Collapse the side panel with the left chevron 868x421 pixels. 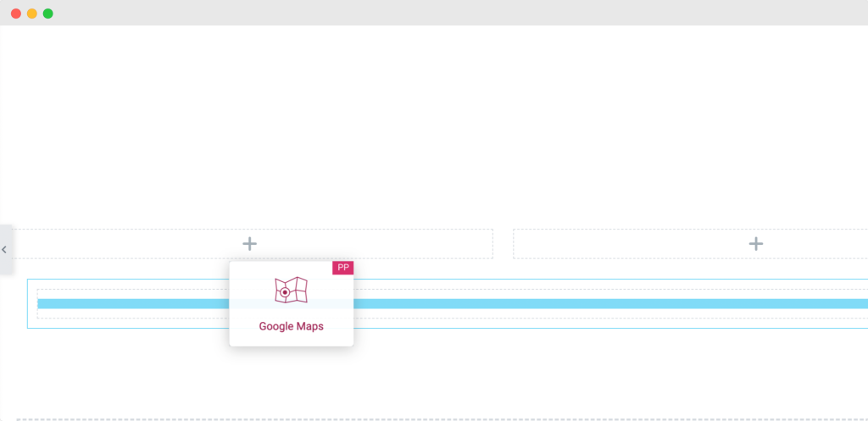5,250
